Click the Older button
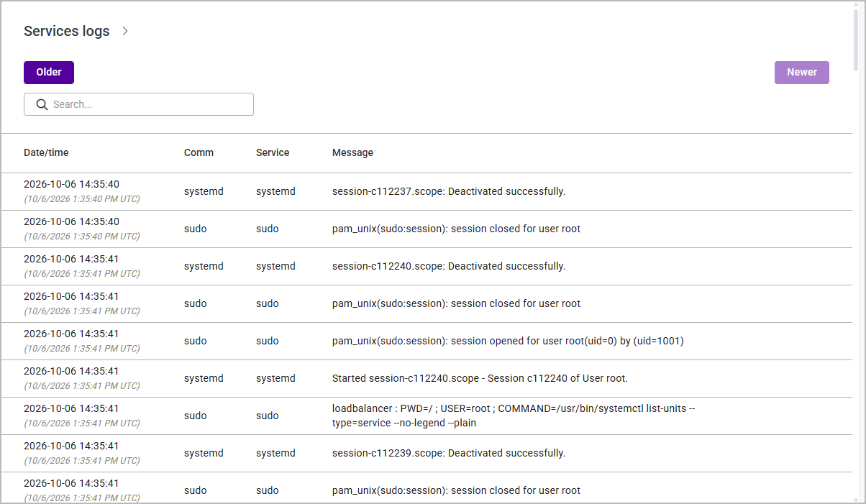The image size is (866, 504). click(49, 73)
